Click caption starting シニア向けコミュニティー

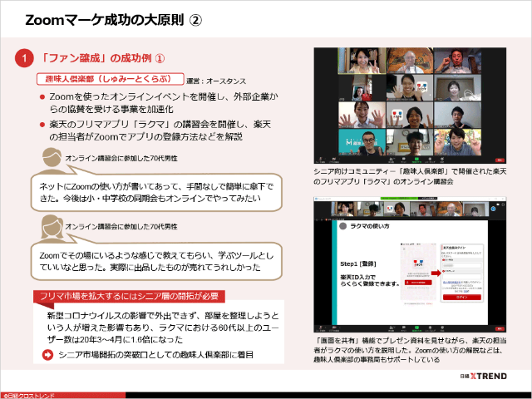[x=410, y=176]
